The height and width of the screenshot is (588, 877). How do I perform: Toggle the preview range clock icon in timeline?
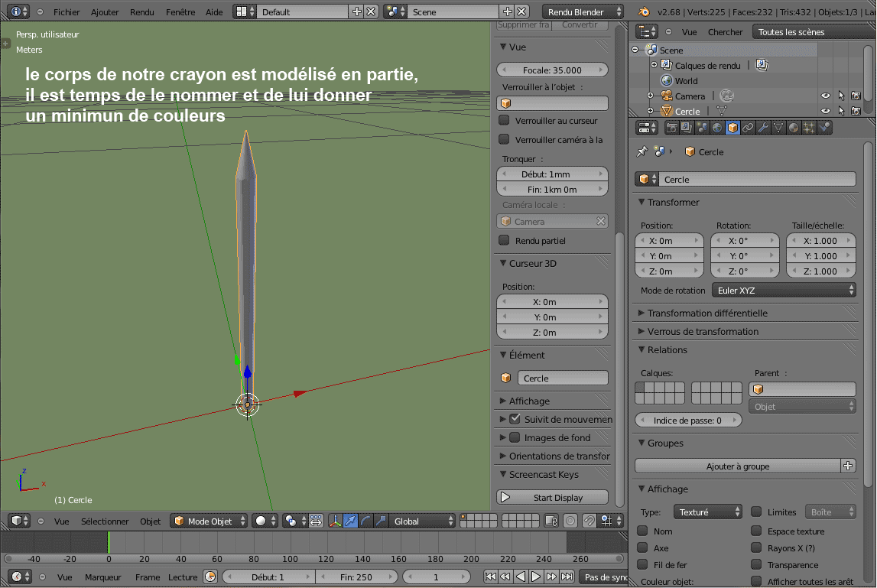[210, 577]
